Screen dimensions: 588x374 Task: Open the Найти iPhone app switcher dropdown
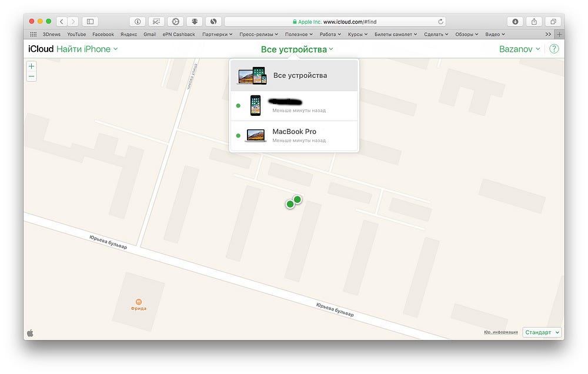tap(87, 49)
